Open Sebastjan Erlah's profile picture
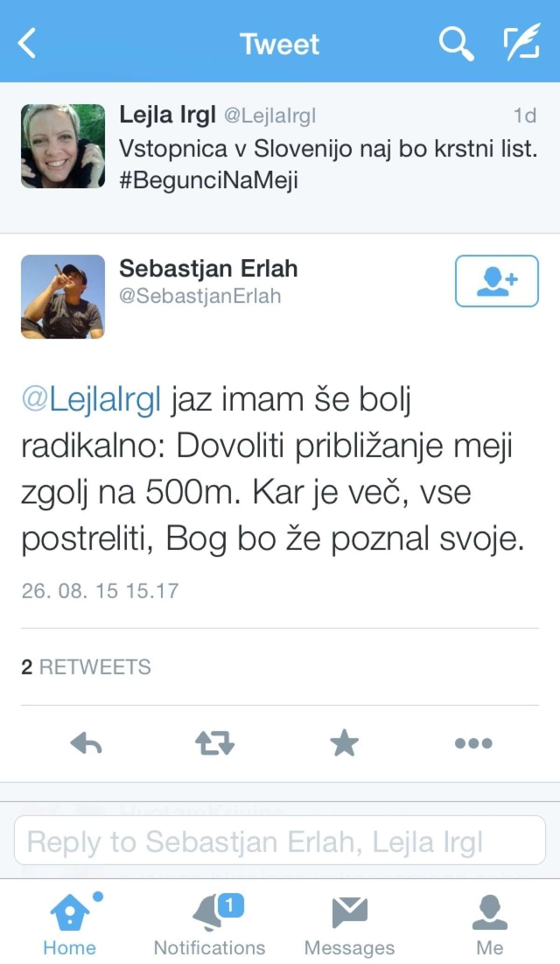The width and height of the screenshot is (560, 964). point(63,297)
